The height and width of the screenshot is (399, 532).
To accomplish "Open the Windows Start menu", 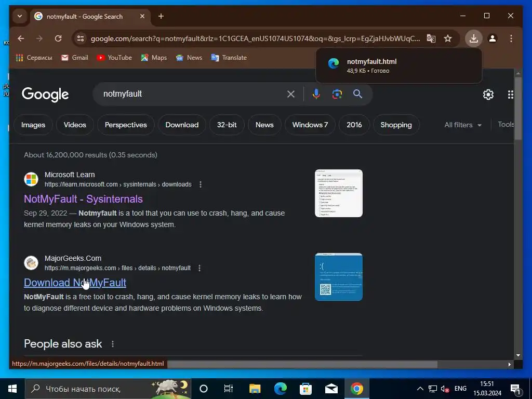I will coord(12,389).
